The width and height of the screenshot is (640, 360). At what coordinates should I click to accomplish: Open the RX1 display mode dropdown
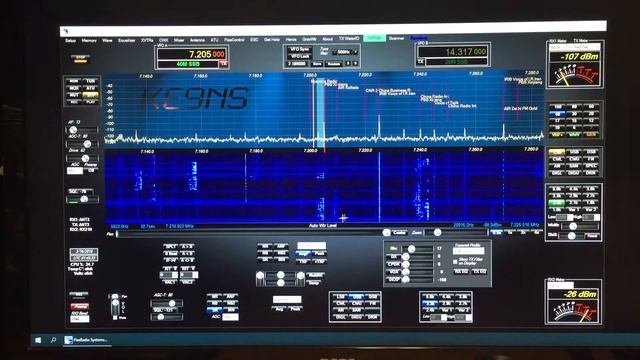point(311,246)
